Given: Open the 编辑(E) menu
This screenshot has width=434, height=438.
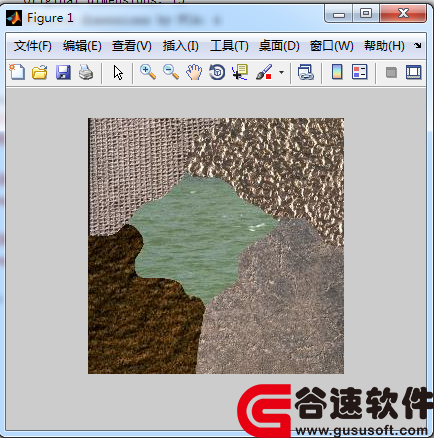Looking at the screenshot, I should pos(82,46).
